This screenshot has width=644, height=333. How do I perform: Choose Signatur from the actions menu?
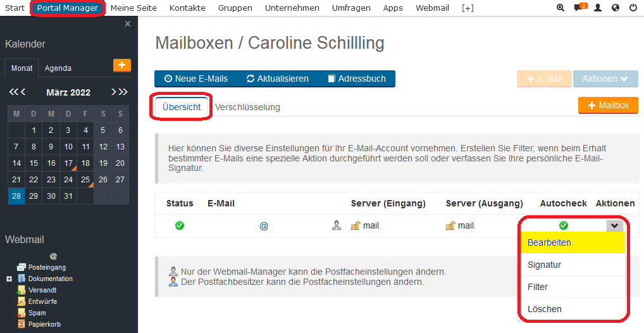pos(573,265)
